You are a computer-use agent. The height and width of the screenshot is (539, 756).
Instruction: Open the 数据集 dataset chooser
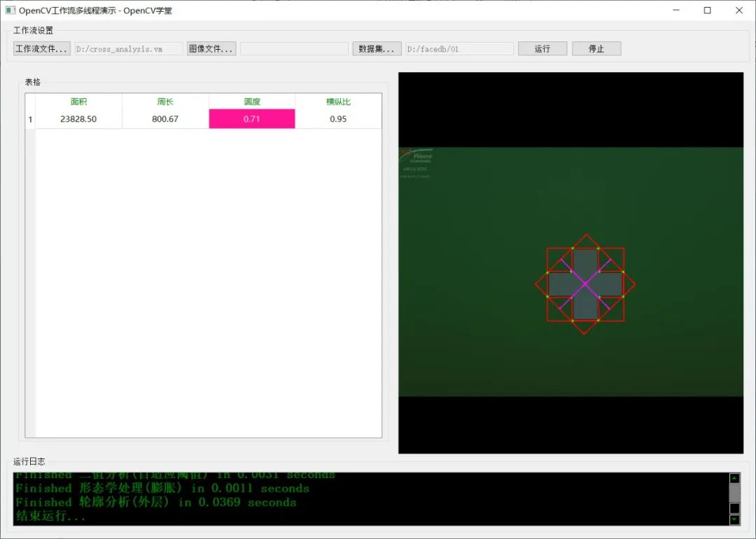click(377, 48)
